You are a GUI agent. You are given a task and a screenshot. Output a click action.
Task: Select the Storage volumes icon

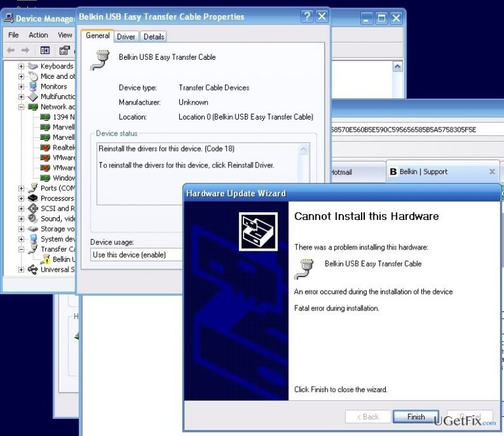tap(33, 229)
